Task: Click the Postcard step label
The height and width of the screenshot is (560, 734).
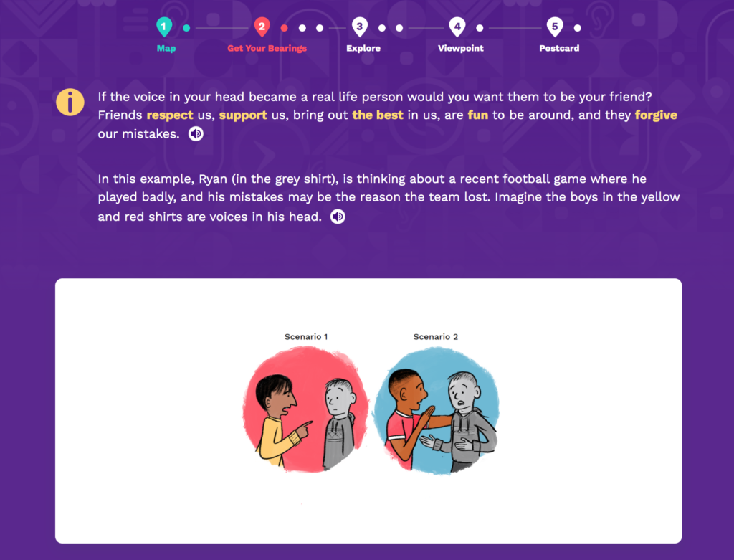Action: tap(559, 48)
